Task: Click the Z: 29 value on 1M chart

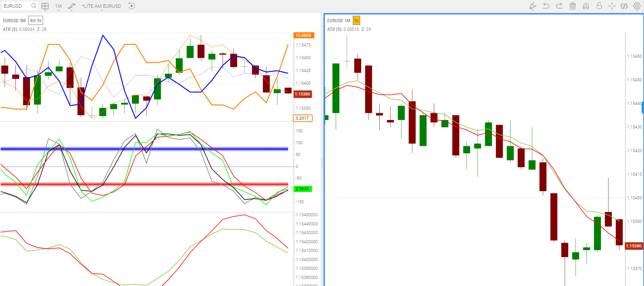Action: 366,29
